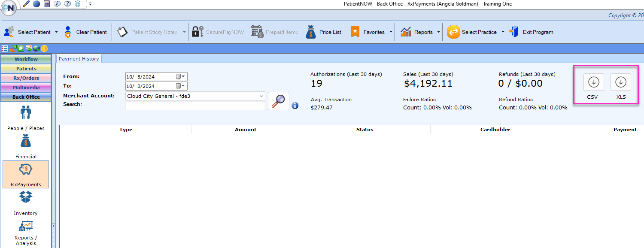Open the globe icon on the blue toolbar

click(36, 48)
